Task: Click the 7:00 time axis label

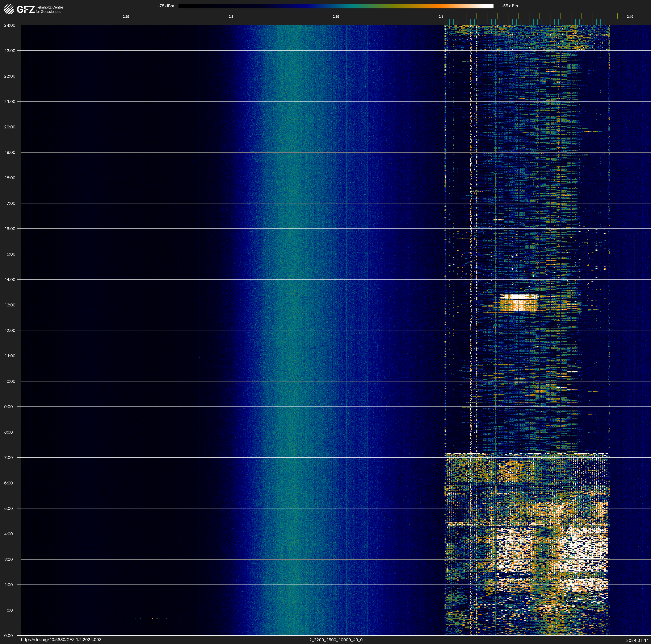Action: coord(9,458)
